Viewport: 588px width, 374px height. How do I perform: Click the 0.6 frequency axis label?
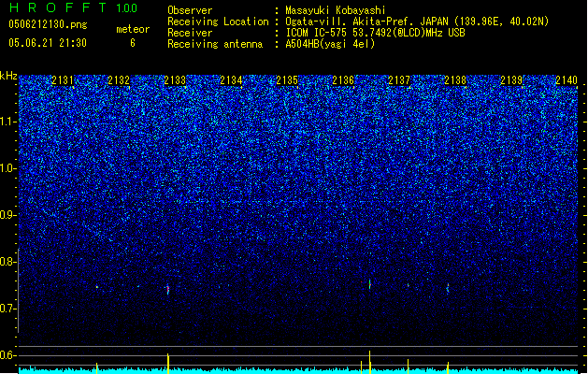(x=8, y=355)
